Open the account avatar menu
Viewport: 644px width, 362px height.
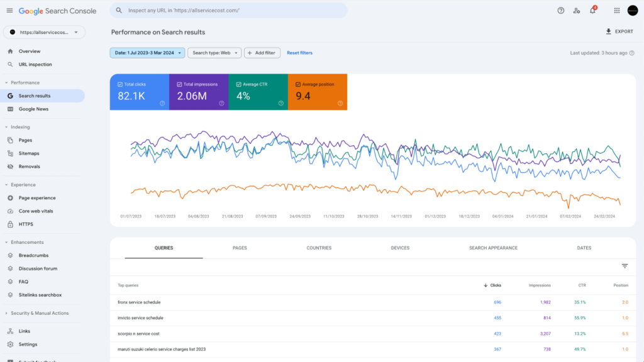coord(633,11)
